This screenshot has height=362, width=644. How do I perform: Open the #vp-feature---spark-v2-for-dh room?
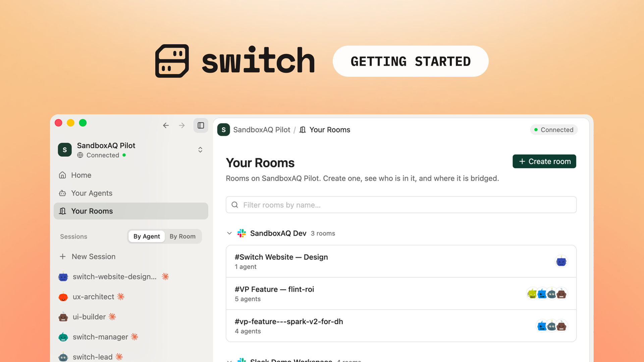tap(401, 326)
